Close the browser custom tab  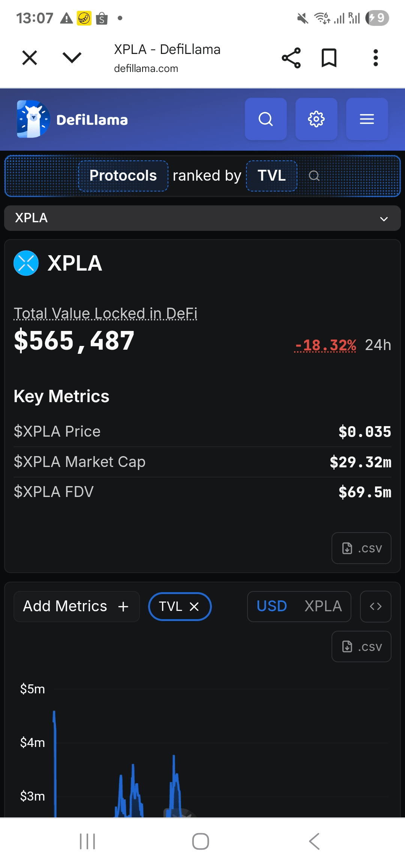[30, 58]
